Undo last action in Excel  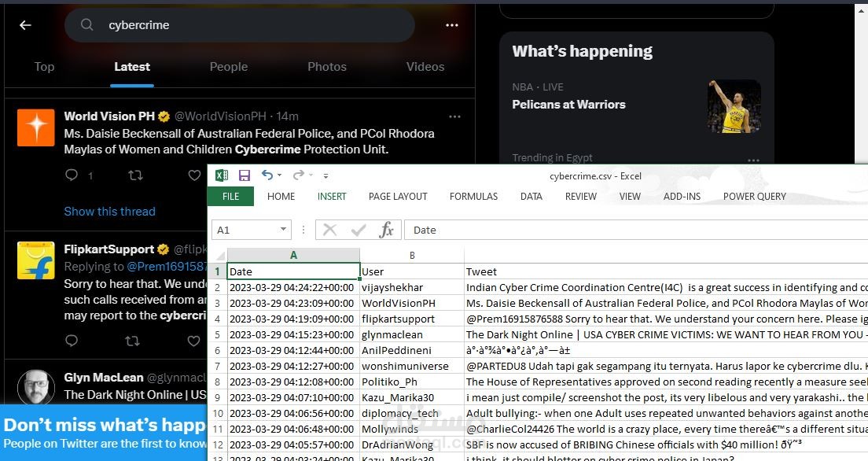(x=267, y=175)
